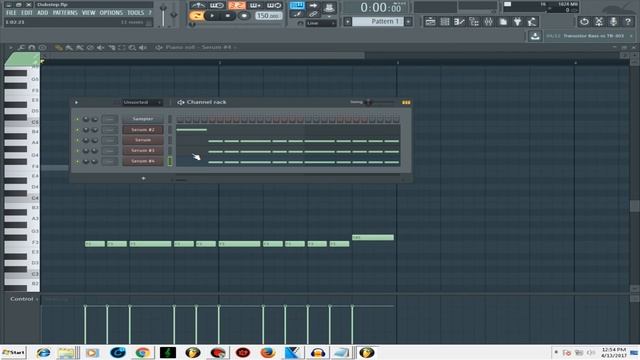Click the piano roll magnet snap icon
This screenshot has height=360, width=640.
(x=31, y=48)
